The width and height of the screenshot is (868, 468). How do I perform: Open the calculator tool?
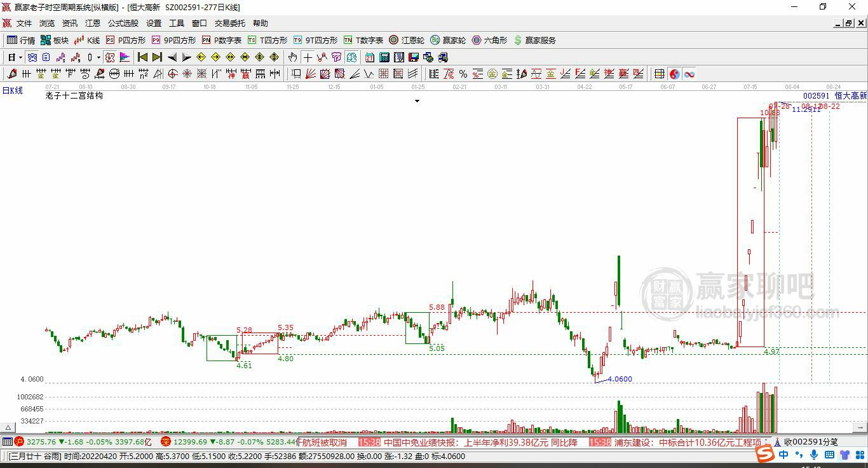click(x=384, y=57)
